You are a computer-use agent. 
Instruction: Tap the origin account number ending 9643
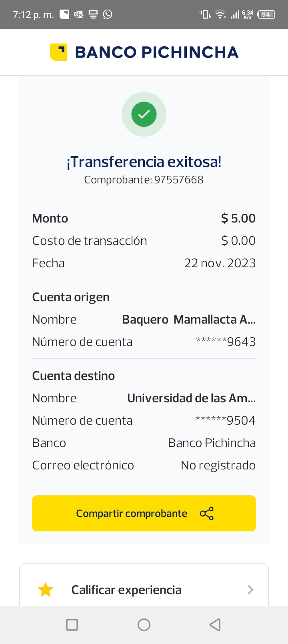point(226,342)
